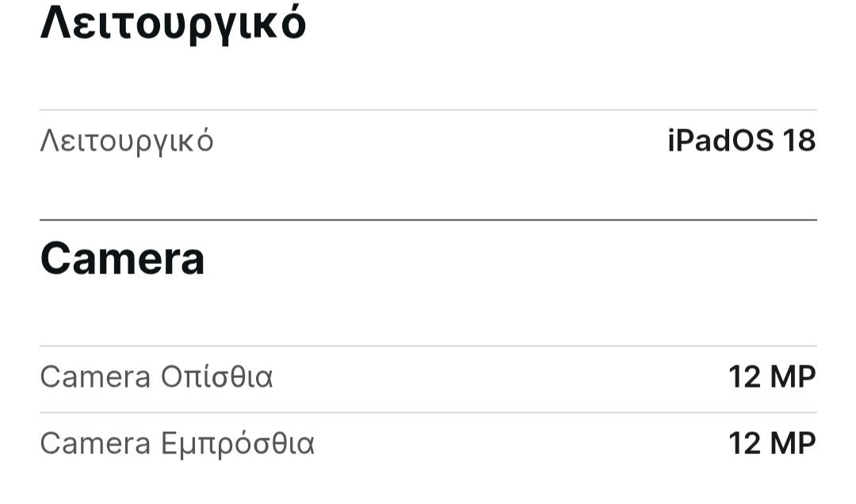Click the number 18 in the iPadOS value
856x504 pixels.
tap(799, 140)
